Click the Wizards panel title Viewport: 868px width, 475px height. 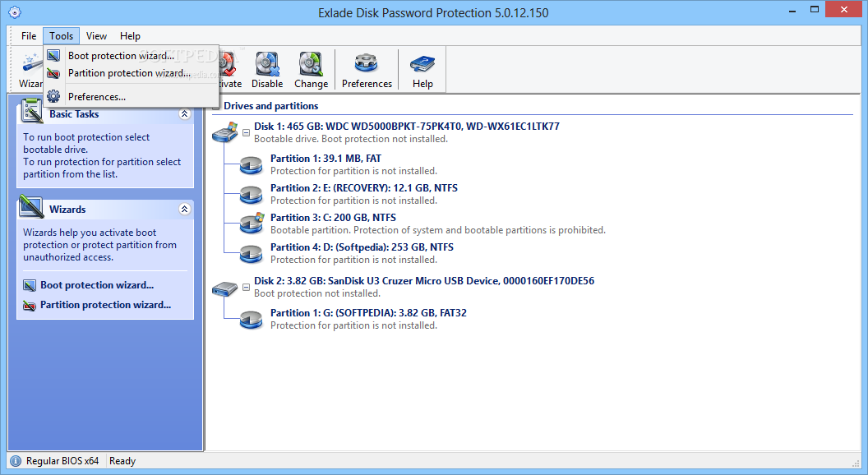(x=67, y=210)
